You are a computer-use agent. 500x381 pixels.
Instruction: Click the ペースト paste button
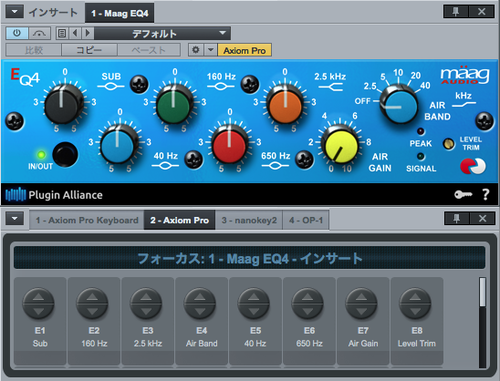[x=149, y=50]
